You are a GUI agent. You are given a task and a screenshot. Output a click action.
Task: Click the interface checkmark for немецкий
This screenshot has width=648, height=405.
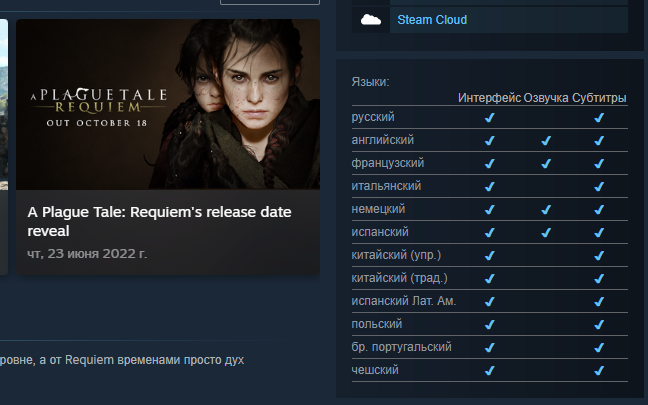coord(490,210)
